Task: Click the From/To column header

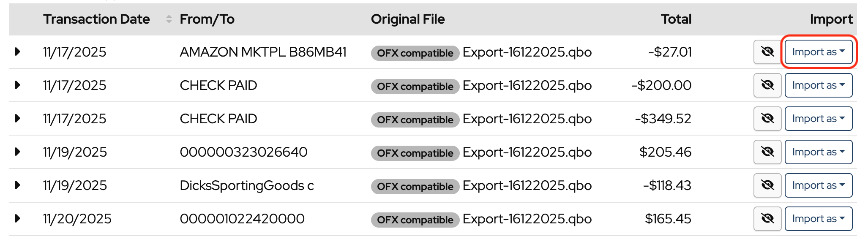Action: pos(207,19)
